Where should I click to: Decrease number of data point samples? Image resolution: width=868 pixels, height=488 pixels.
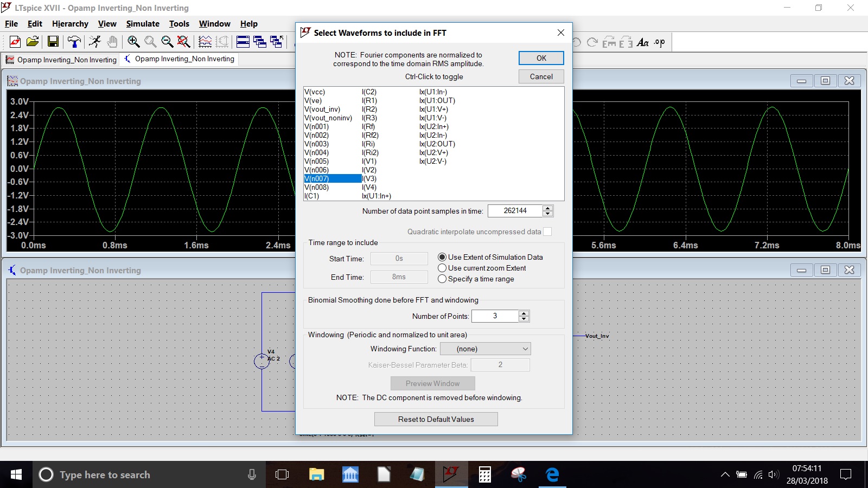548,214
